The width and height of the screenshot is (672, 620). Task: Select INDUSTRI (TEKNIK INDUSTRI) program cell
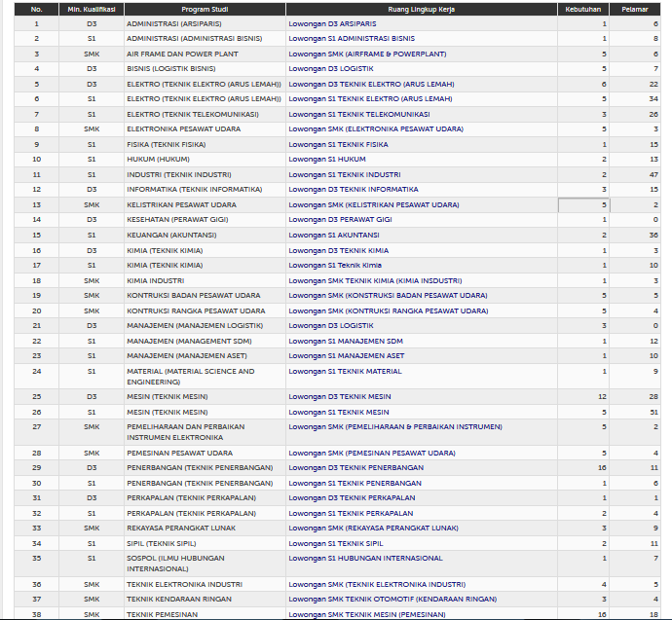pos(205,174)
